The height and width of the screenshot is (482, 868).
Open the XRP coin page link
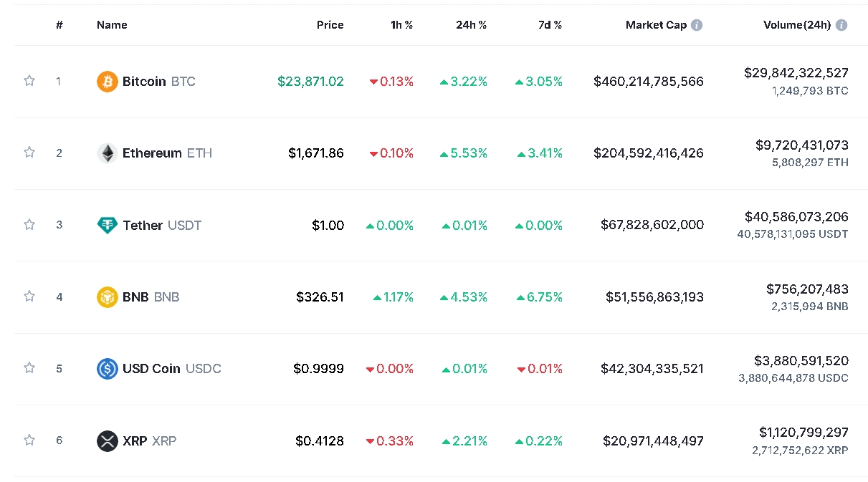pyautogui.click(x=137, y=440)
